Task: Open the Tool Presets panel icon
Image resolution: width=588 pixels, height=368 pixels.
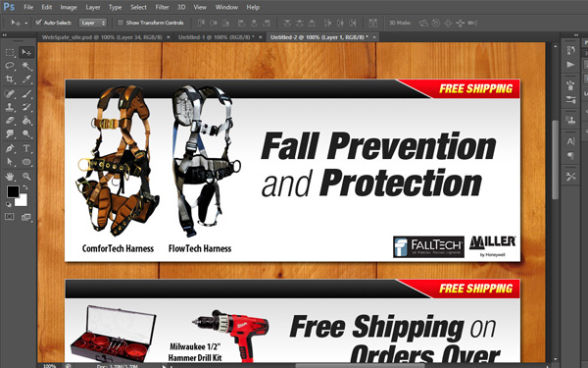Action: pos(570,177)
